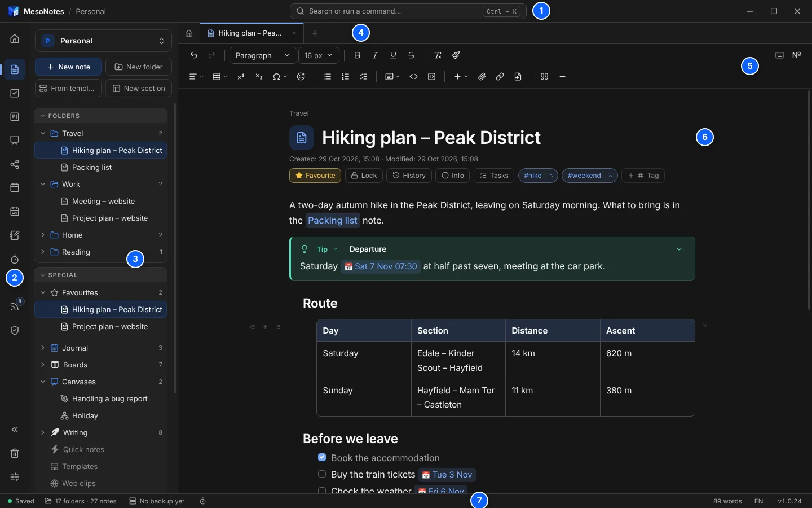This screenshot has height=508, width=812.
Task: Collapse the Canvases section in the sidebar
Action: click(43, 382)
